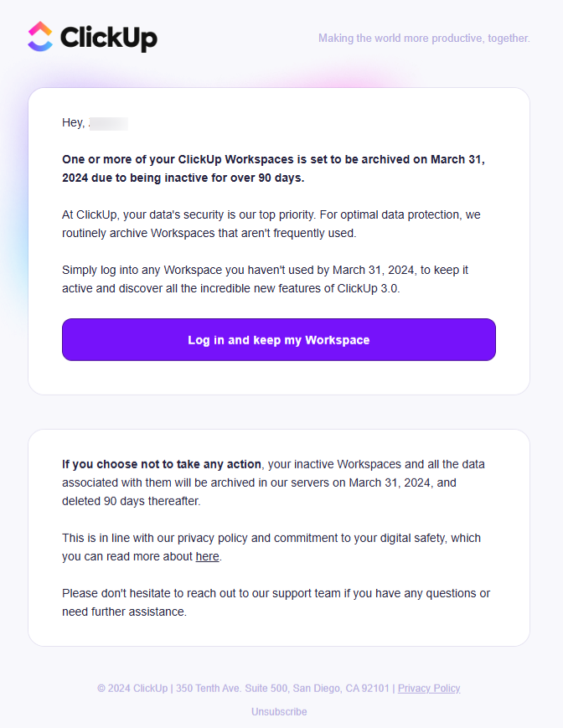Select the redacted name after Hey
The height and width of the screenshot is (728, 563).
(109, 122)
